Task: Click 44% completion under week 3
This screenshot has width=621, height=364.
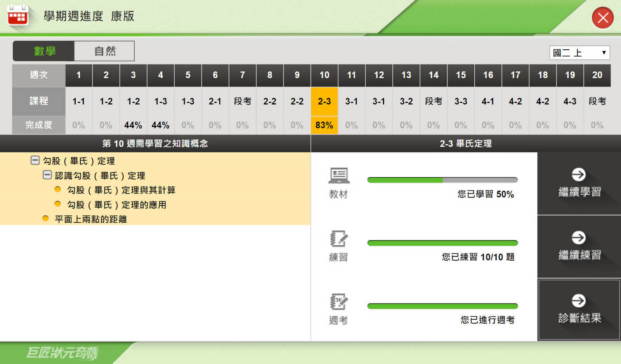Action: coord(133,125)
